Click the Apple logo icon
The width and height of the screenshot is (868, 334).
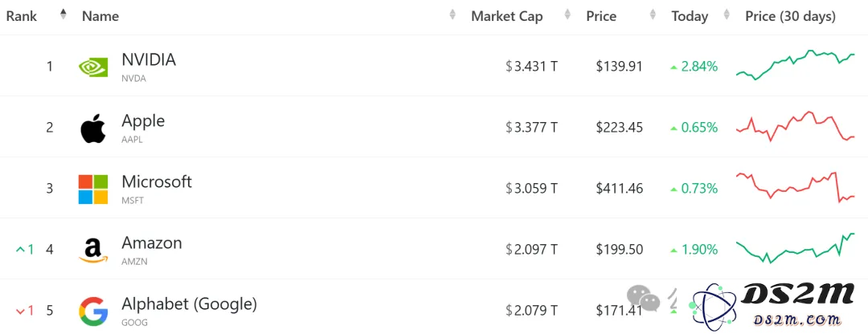(x=93, y=128)
